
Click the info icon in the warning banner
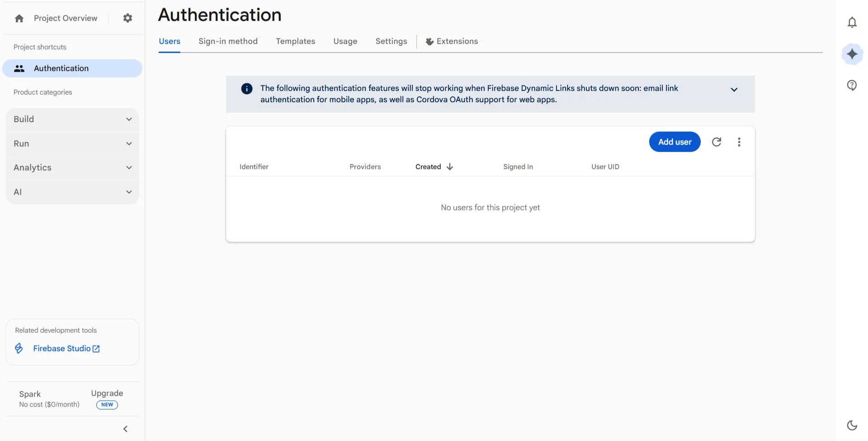pos(247,89)
